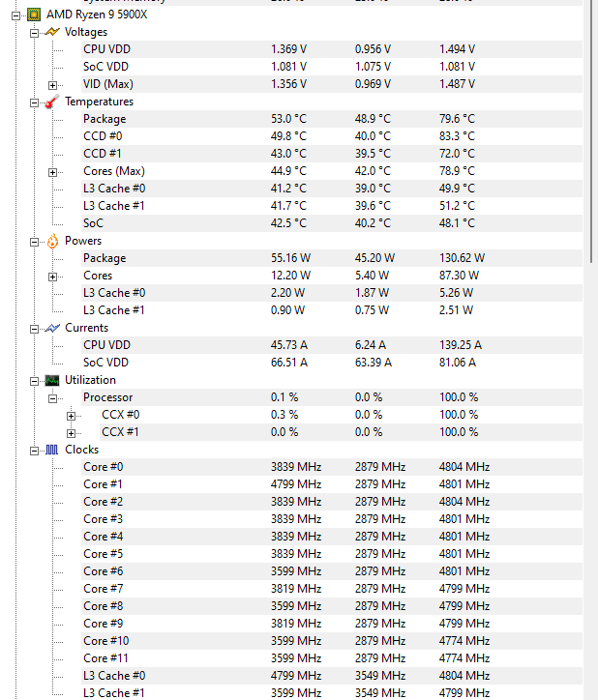Select the CPU VDD voltage row
Viewport: 598px width, 700px height.
(332, 49)
